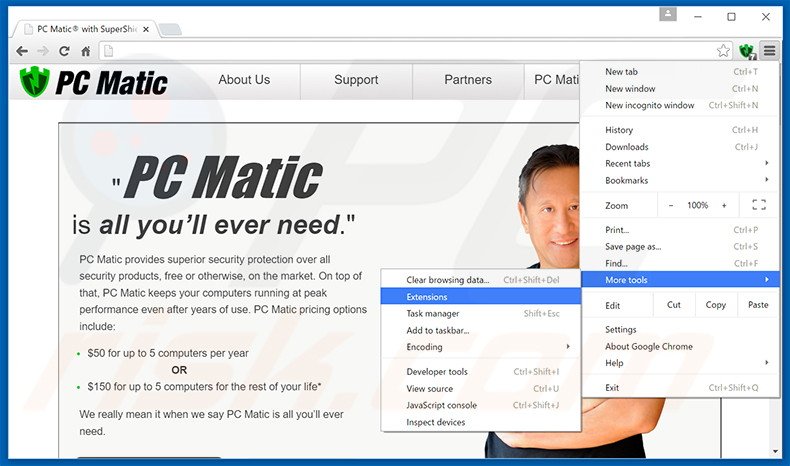Screen dimensions: 790x466
Task: Choose Add to taskbar... in the submenu
Action: pos(481,330)
